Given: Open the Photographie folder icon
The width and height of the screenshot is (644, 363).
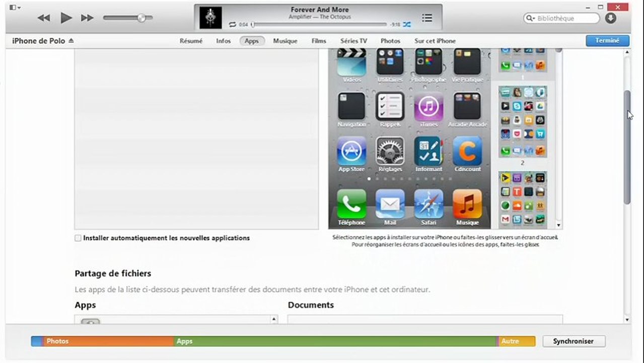Looking at the screenshot, I should tap(428, 62).
